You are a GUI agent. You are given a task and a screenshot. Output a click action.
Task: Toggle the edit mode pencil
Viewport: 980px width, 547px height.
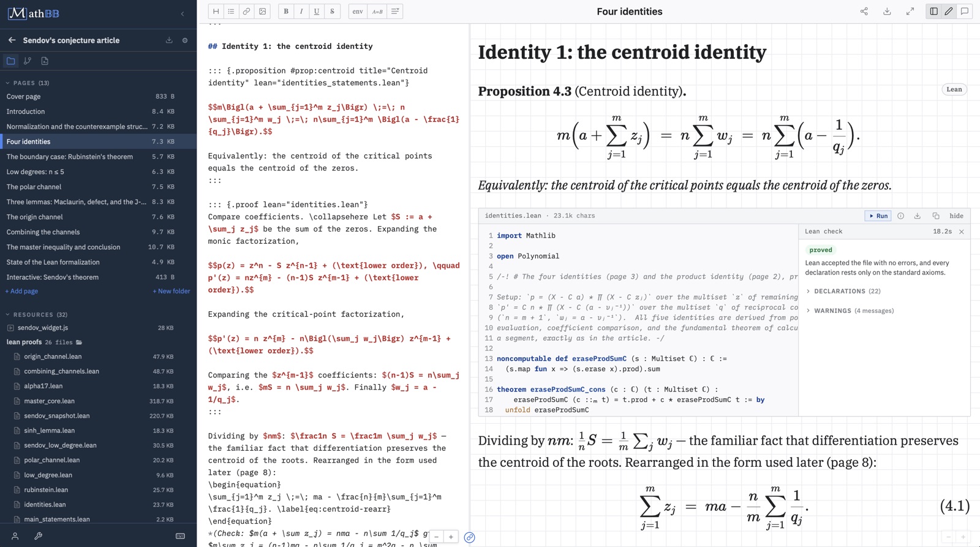[x=949, y=11]
